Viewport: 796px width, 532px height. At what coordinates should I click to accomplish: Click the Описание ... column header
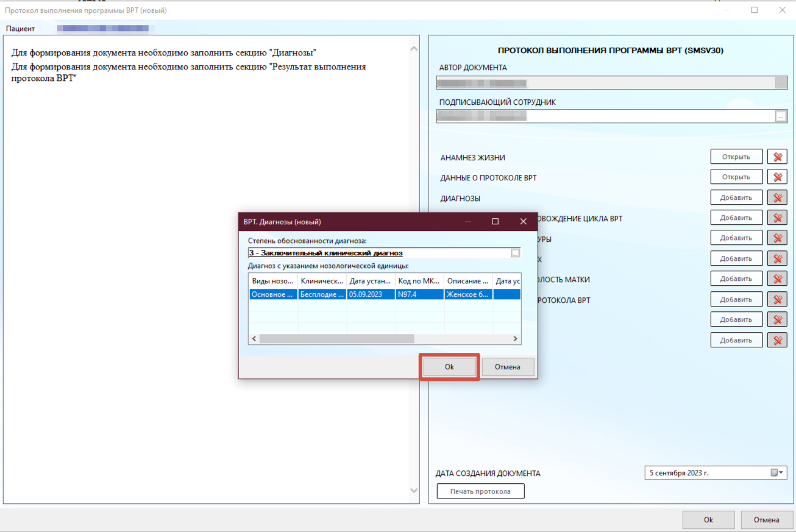468,281
